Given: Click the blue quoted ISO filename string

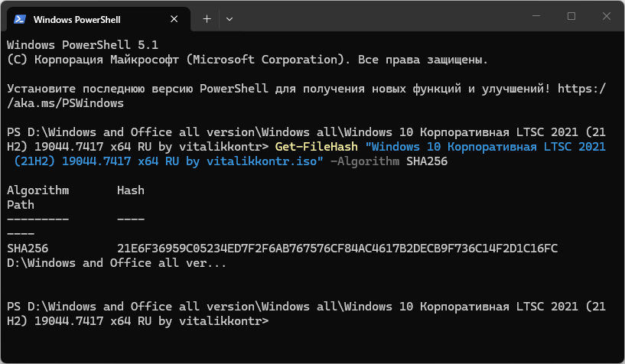Looking at the screenshot, I should (x=309, y=154).
